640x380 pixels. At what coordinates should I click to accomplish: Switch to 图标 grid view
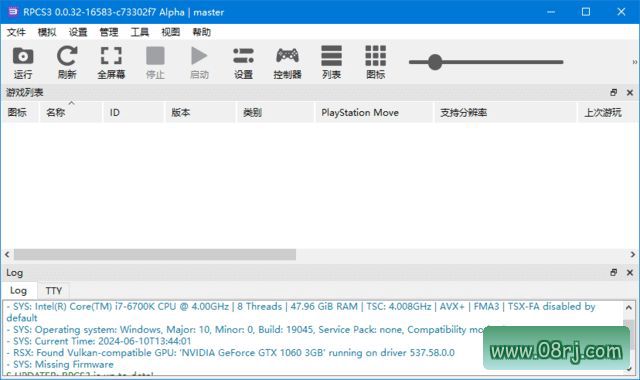click(376, 62)
